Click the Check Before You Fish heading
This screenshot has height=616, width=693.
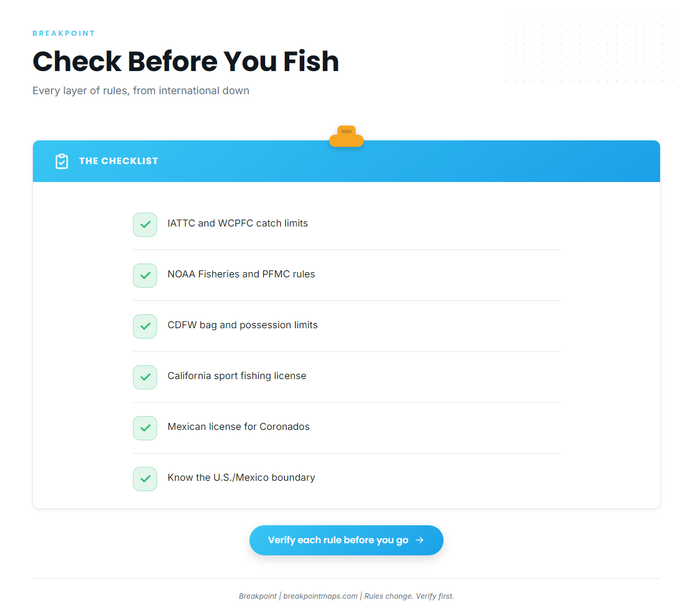(185, 61)
